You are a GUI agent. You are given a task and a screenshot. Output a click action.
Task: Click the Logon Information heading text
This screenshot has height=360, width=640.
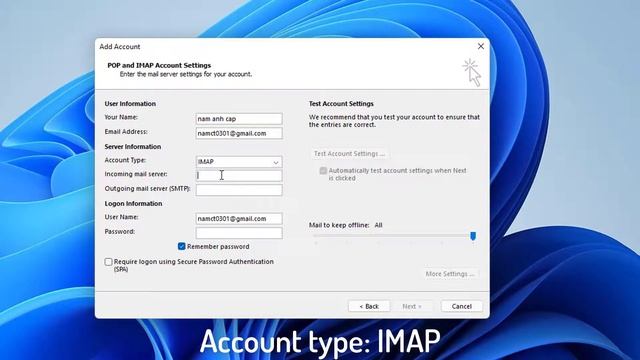click(133, 203)
